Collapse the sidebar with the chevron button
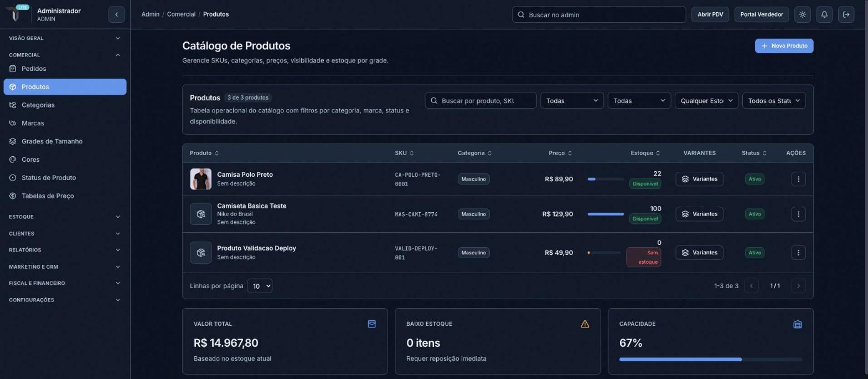Viewport: 868px width, 379px height. (x=116, y=14)
